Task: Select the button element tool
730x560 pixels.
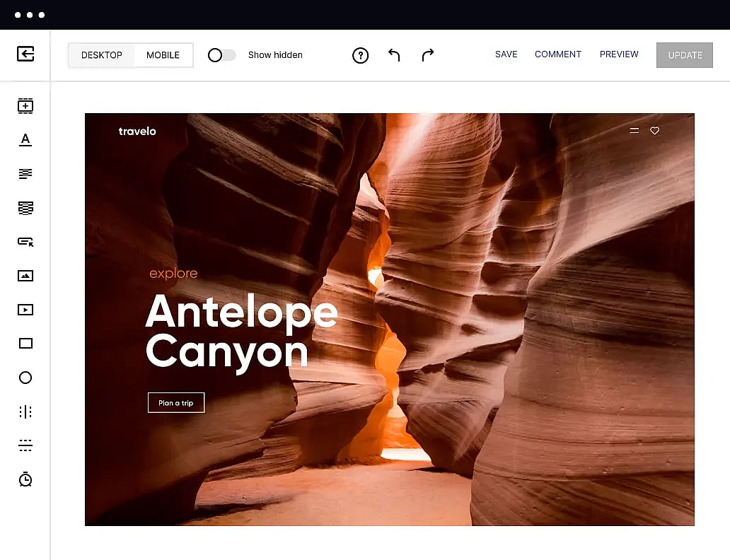Action: coord(25,242)
